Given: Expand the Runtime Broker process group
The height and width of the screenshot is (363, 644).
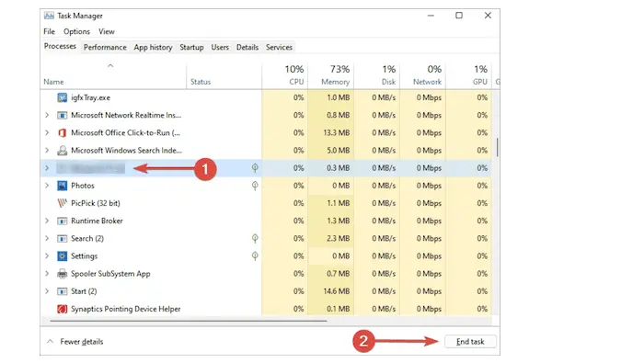Looking at the screenshot, I should pos(47,221).
